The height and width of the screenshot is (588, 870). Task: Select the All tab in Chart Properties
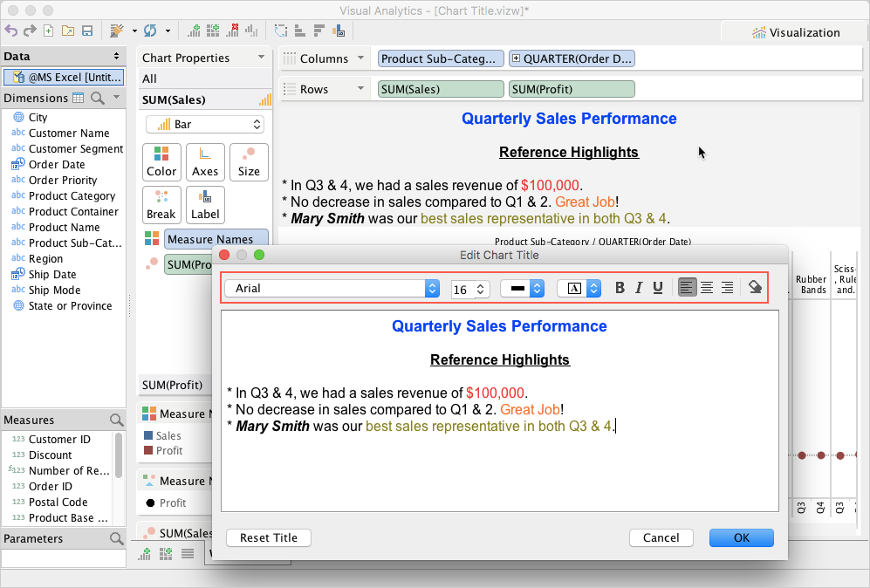pyautogui.click(x=205, y=79)
